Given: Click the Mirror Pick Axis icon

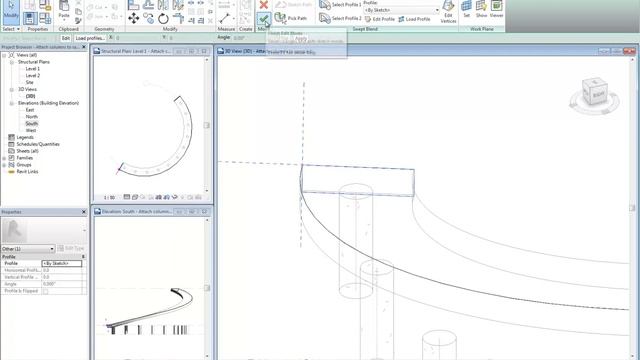Looking at the screenshot, I should click(163, 5).
